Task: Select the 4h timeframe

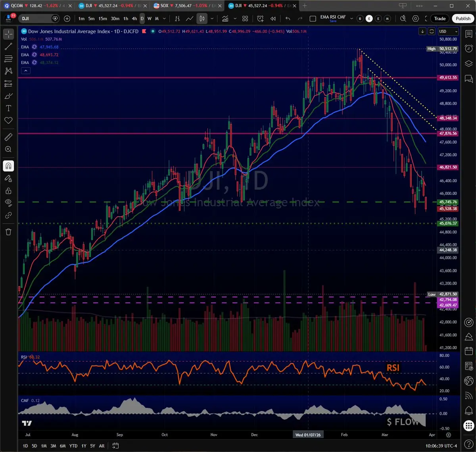Action: pos(134,19)
